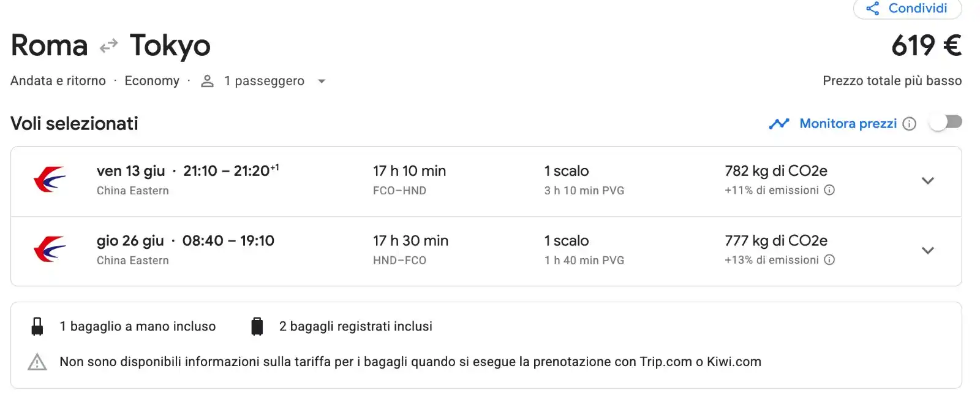Open the info icon beside Monitora prezzi
This screenshot has width=980, height=401.
(910, 124)
